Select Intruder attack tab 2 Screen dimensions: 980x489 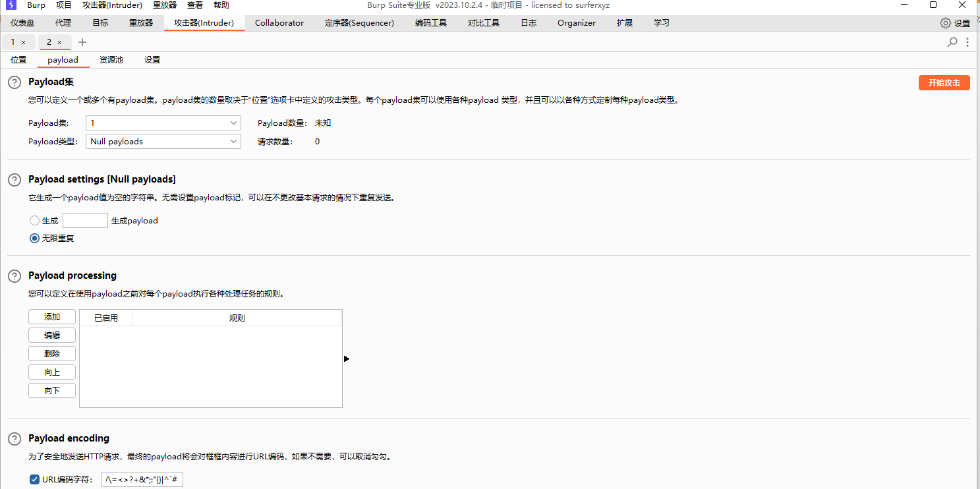(x=49, y=42)
